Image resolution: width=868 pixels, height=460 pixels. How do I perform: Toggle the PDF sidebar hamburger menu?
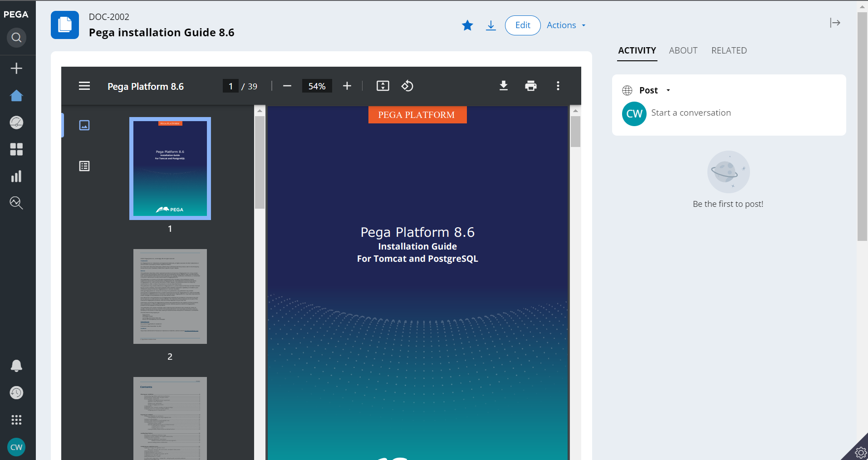[x=84, y=86]
